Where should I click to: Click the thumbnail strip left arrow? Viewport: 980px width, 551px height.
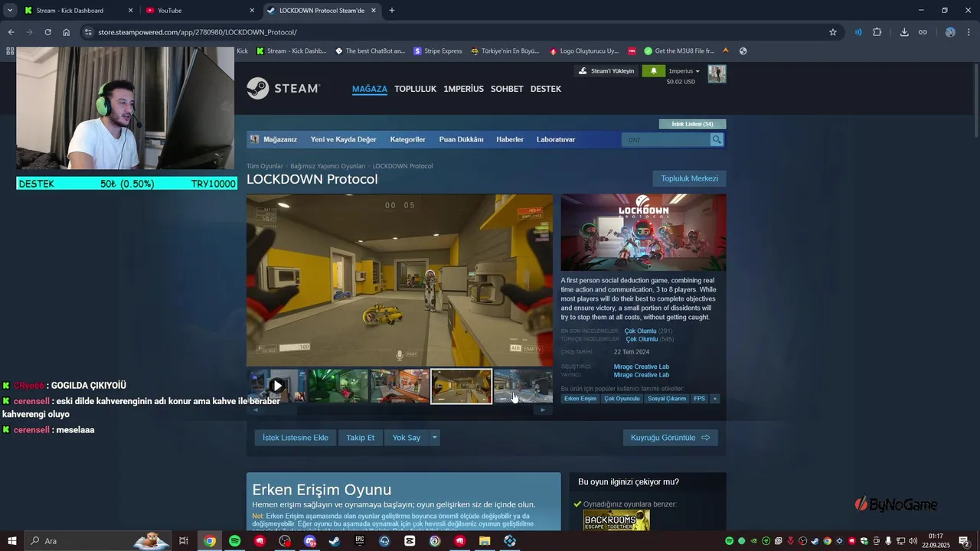[x=256, y=410]
